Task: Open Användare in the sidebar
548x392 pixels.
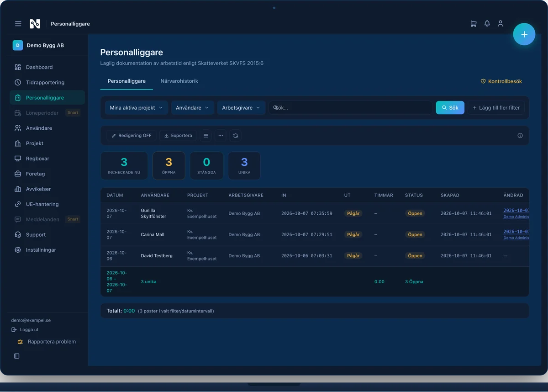Action: (47, 128)
